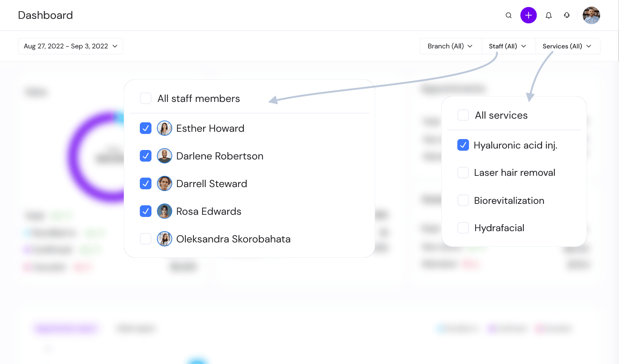The height and width of the screenshot is (364, 619).
Task: Expand the Branch (All) filter
Action: 450,46
